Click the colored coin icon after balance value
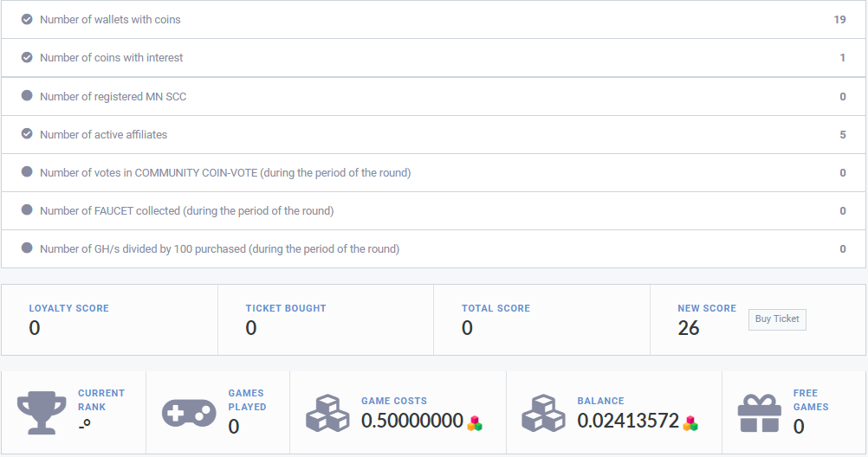 [x=690, y=423]
